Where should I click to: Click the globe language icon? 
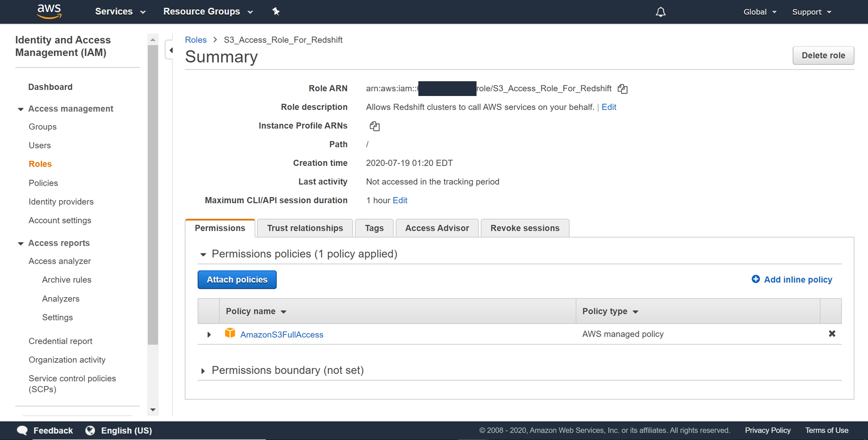click(x=90, y=430)
